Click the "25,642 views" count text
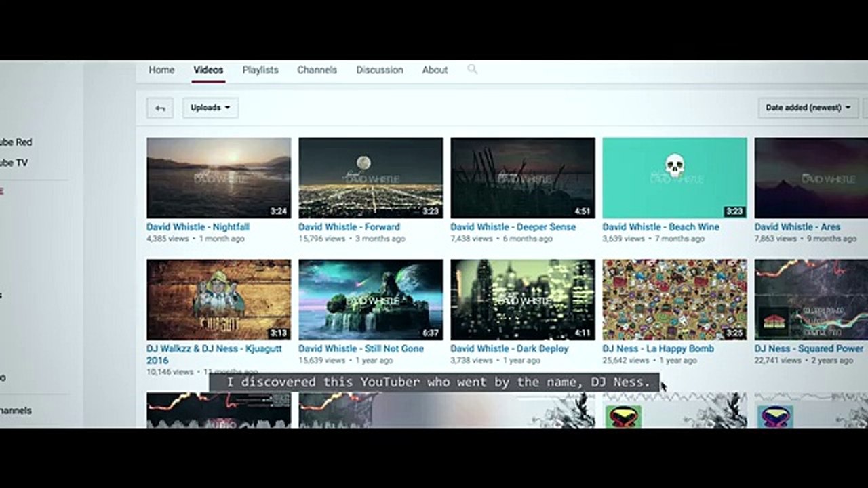Viewport: 868px width, 488px height. pos(625,361)
